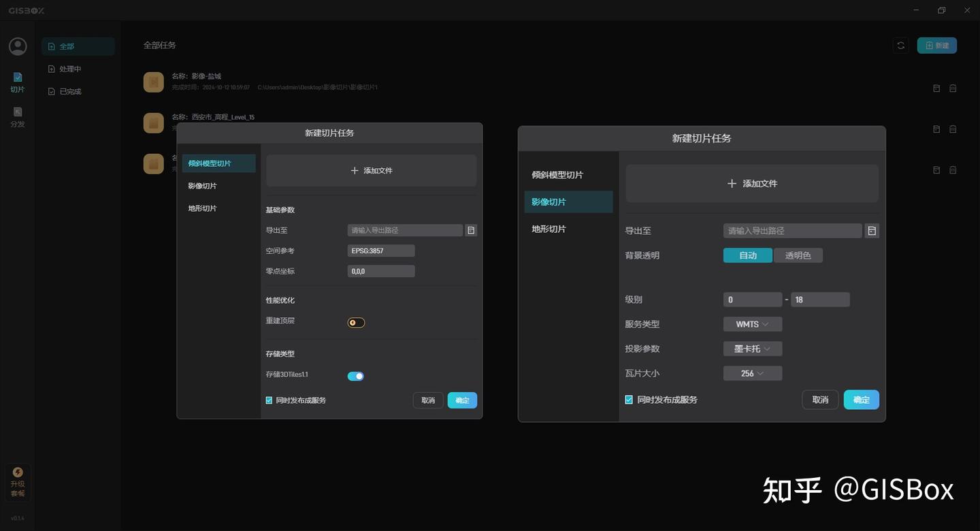The image size is (980, 531).
Task: Disable the 存储3DTiles1.1 switch
Action: (x=355, y=375)
